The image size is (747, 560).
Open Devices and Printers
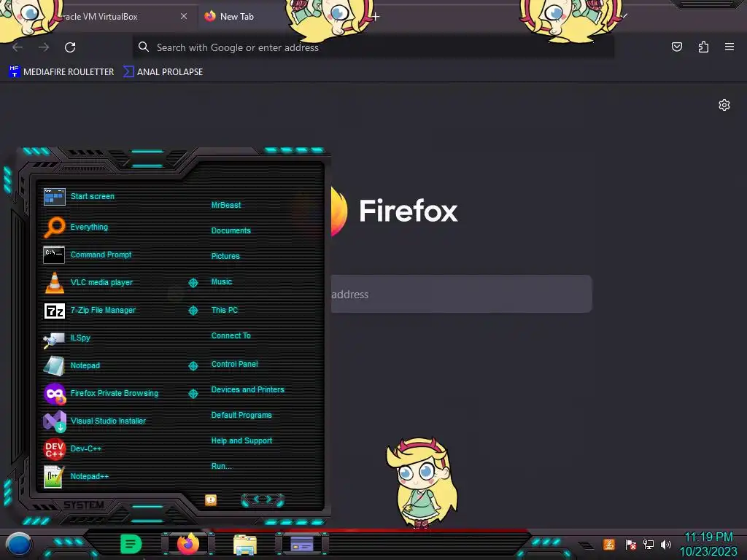[x=247, y=389]
